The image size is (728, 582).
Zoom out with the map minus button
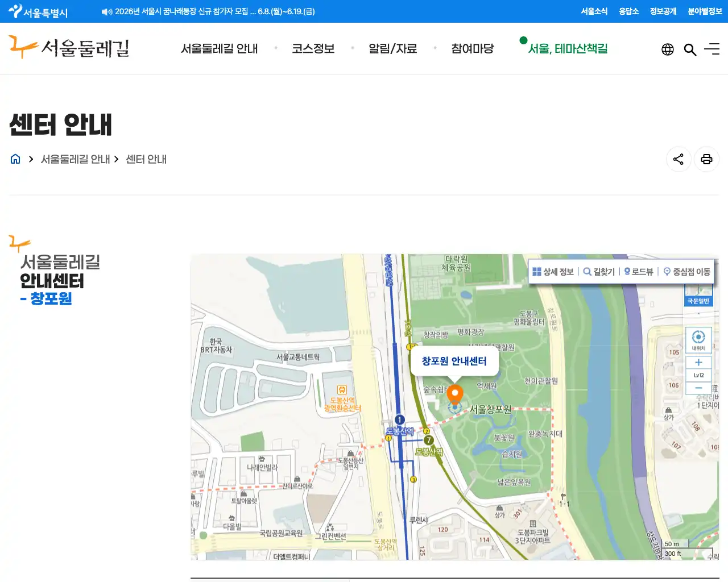(x=698, y=388)
